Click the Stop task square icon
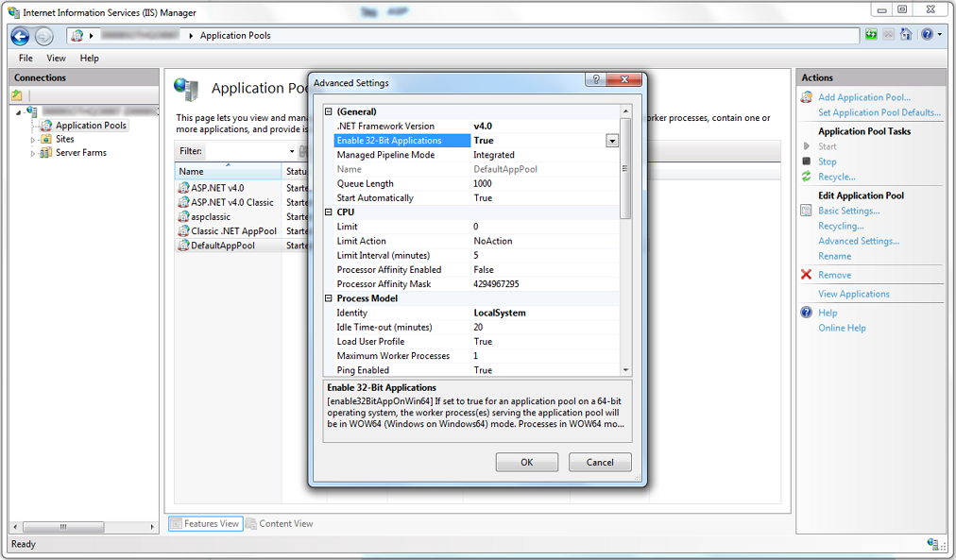The height and width of the screenshot is (560, 956). (806, 161)
